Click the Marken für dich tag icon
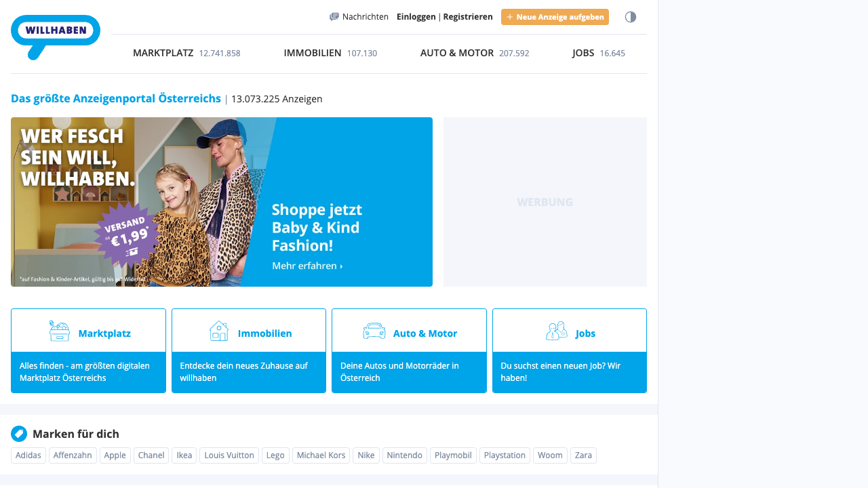This screenshot has height=488, width=868. click(x=19, y=434)
